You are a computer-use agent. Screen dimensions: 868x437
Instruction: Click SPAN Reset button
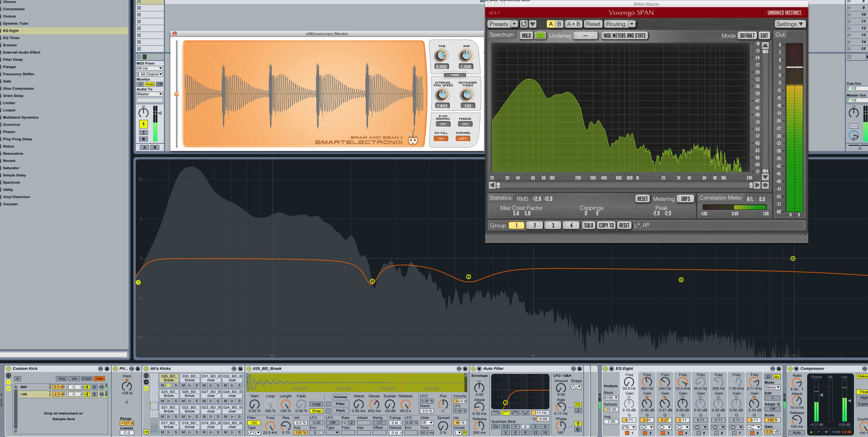coord(593,24)
